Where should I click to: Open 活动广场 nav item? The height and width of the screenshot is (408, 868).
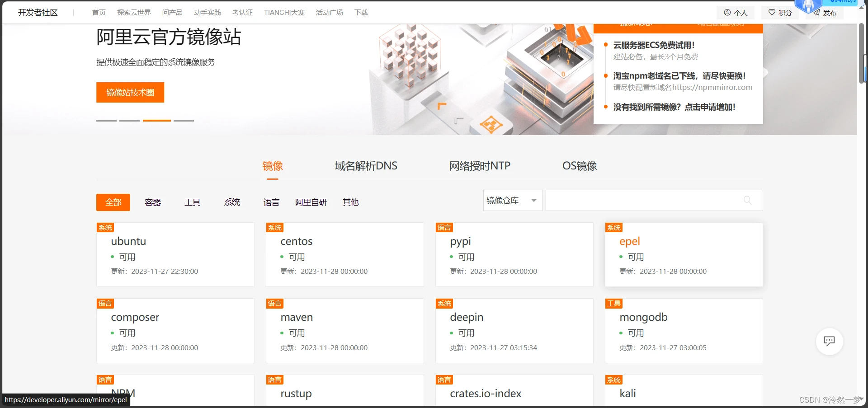pyautogui.click(x=330, y=13)
